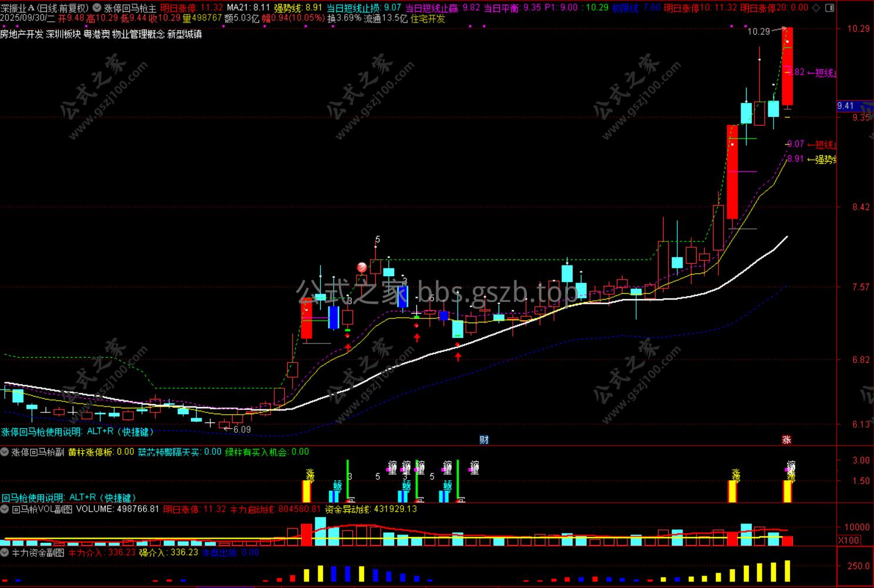Click the 当日短线止损: 9.07 header value

364,8
